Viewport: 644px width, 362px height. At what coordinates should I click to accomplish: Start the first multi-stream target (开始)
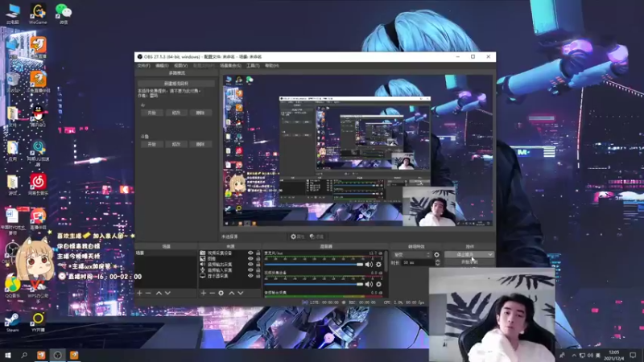click(151, 113)
